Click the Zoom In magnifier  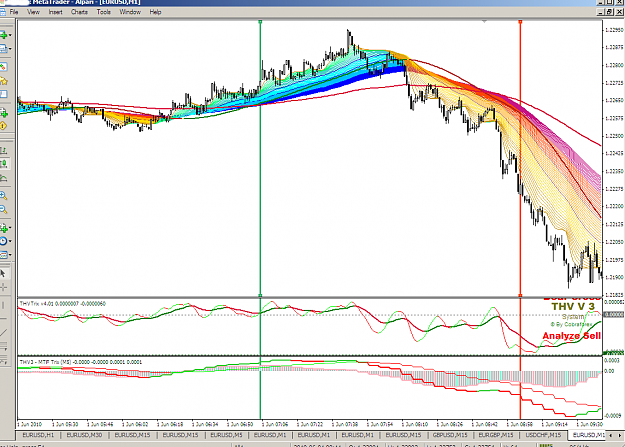(3, 195)
